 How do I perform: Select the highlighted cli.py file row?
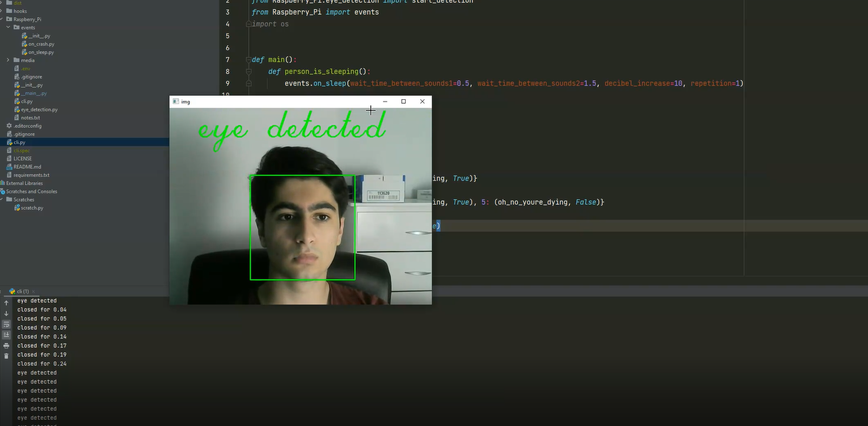pyautogui.click(x=85, y=142)
